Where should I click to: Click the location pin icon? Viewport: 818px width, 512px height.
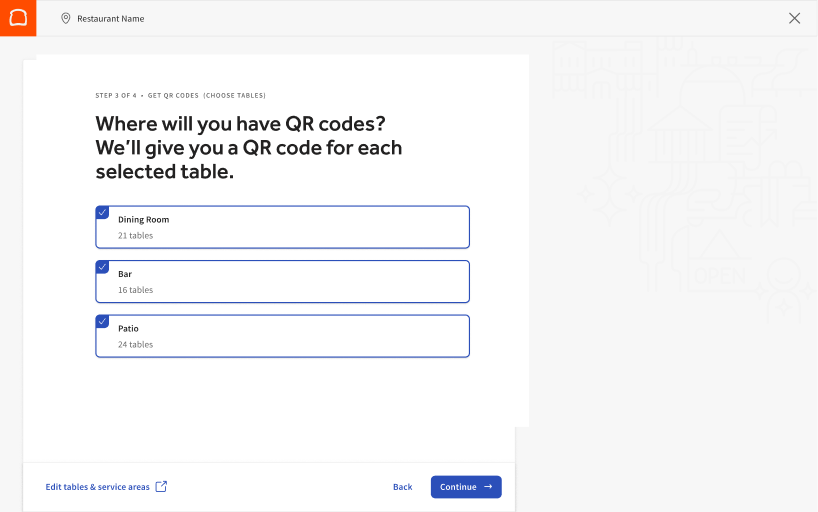tap(66, 18)
